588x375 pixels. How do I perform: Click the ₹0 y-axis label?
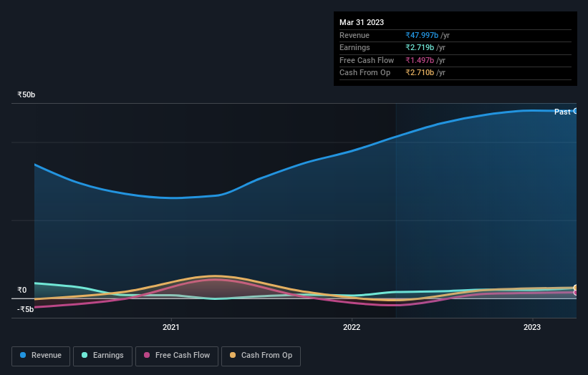(x=21, y=290)
